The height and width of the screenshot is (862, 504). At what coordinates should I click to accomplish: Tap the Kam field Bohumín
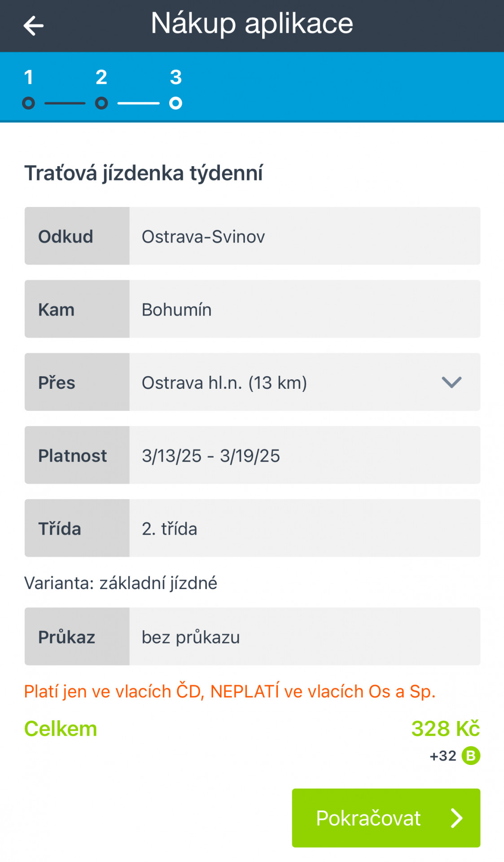pos(304,309)
